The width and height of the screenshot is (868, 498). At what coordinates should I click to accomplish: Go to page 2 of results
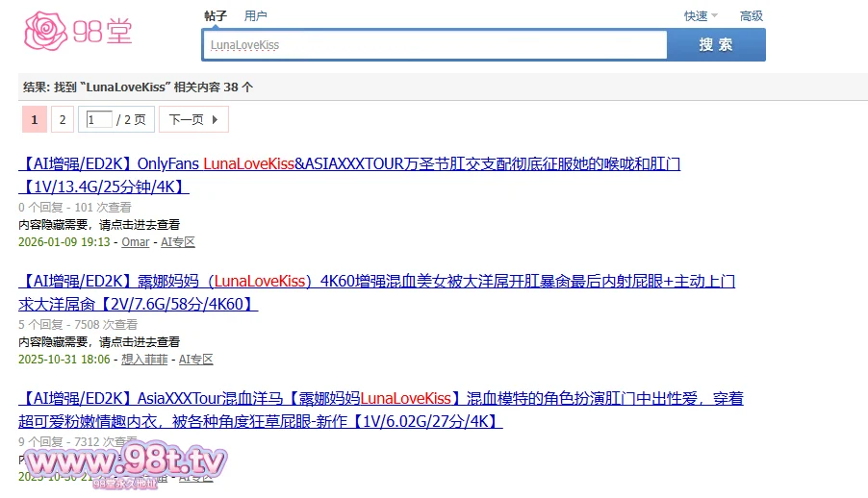coord(62,120)
